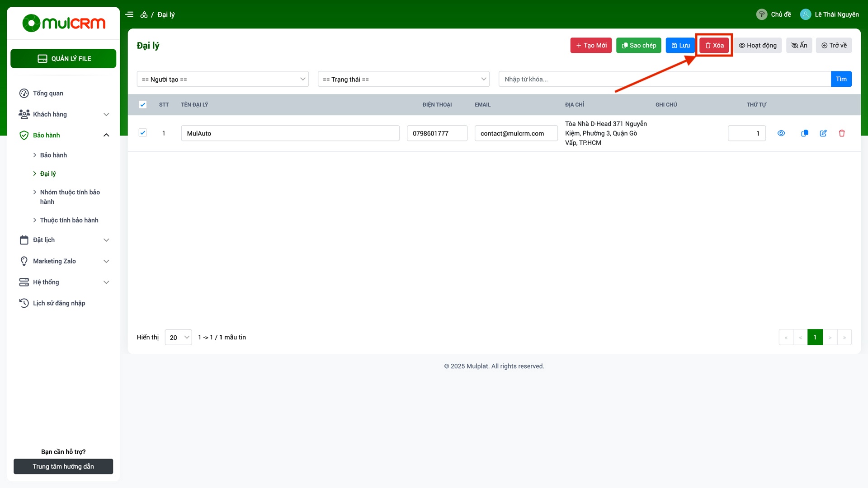Click the edit pencil icon in MulAuto row
Viewport: 868px width, 488px height.
823,133
